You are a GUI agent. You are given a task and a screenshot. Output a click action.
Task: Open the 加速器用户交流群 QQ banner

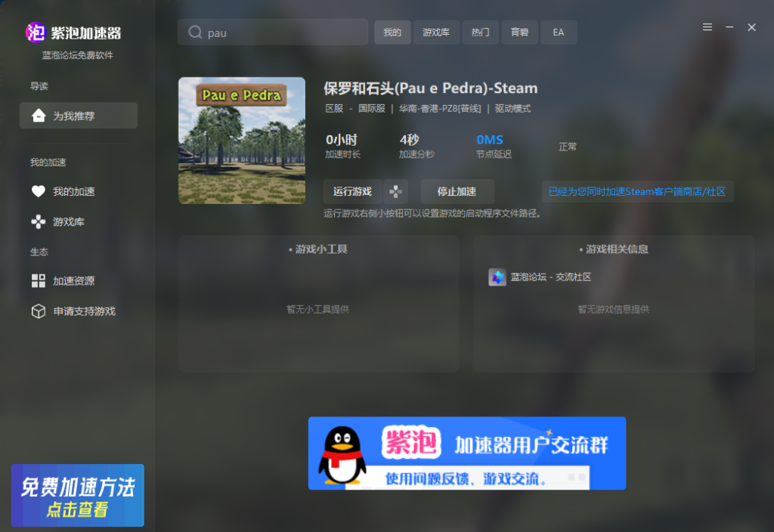coord(467,453)
